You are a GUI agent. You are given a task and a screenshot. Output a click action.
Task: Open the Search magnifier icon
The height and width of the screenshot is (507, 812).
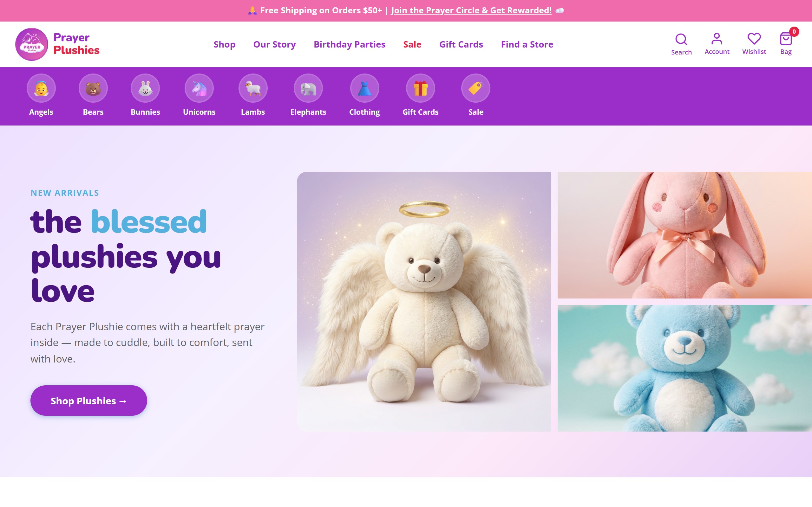coord(681,39)
